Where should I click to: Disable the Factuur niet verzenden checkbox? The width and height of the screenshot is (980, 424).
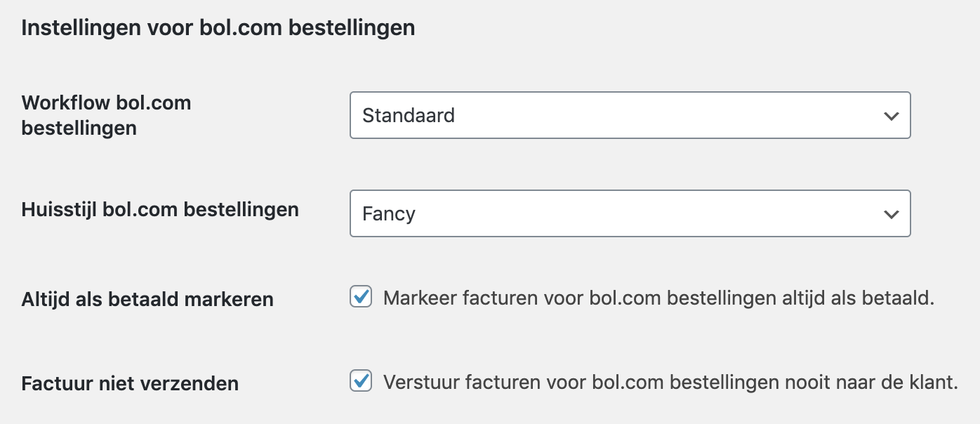361,382
